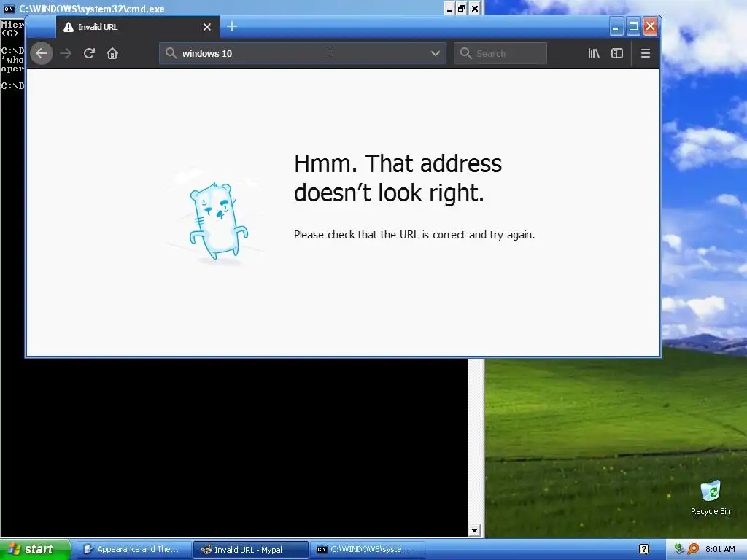Click the warning icon on the tab

tap(69, 27)
